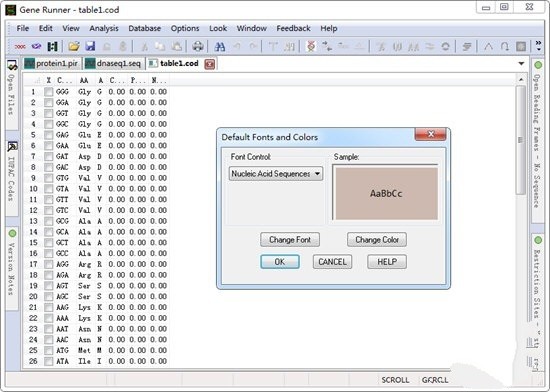Screen dimensions: 550x392
Task: Open the Options menu
Action: (x=185, y=28)
